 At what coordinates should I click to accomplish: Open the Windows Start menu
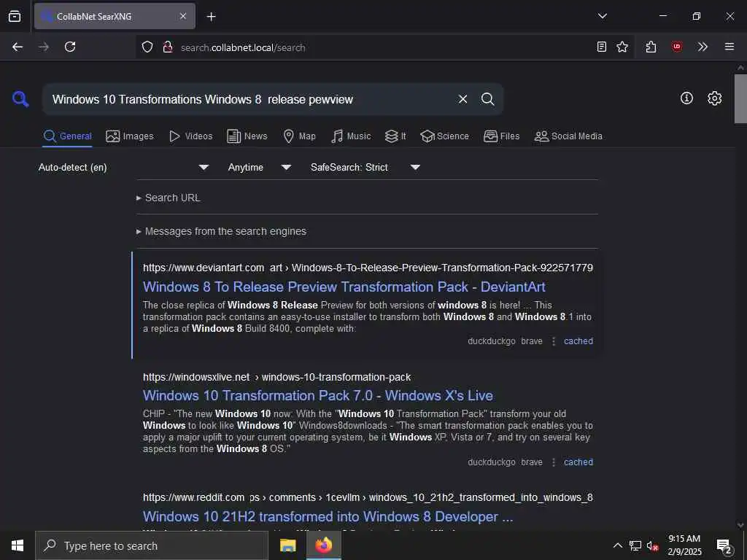pyautogui.click(x=18, y=545)
